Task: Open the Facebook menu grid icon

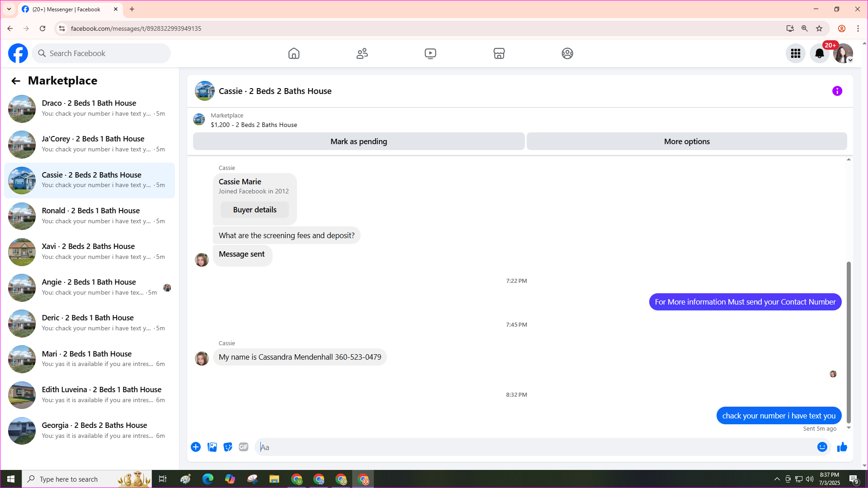Action: point(795,53)
